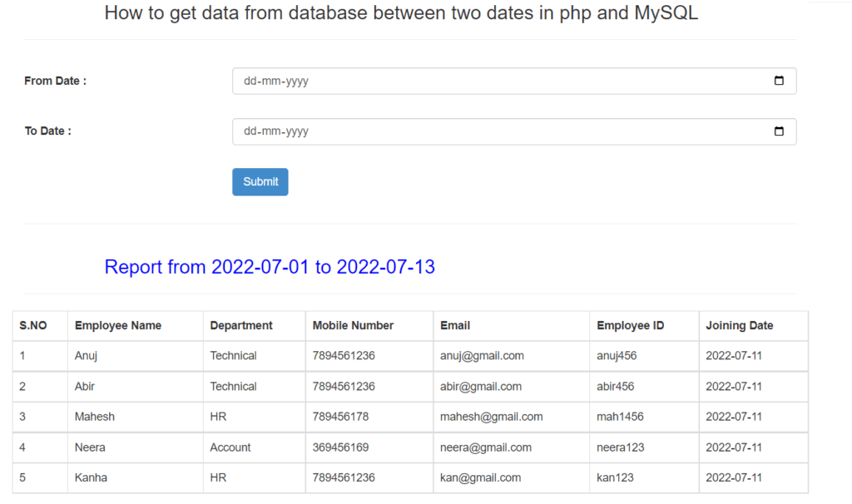Click the To Date input field
Viewport: 852px width, 504px height.
pos(499,131)
